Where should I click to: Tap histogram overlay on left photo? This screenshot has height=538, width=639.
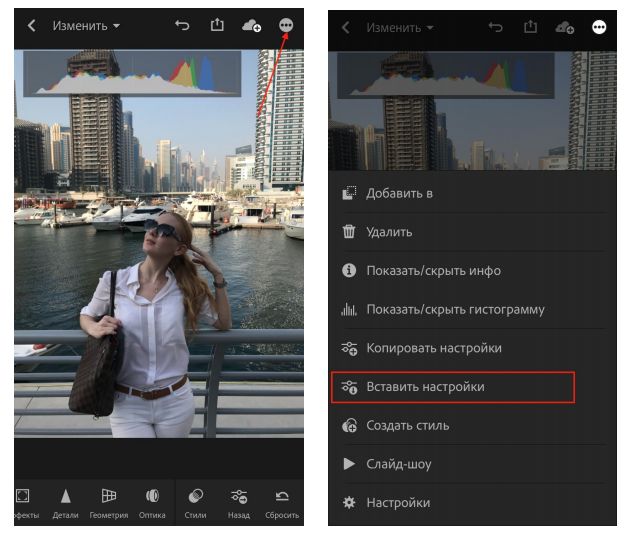pos(132,73)
